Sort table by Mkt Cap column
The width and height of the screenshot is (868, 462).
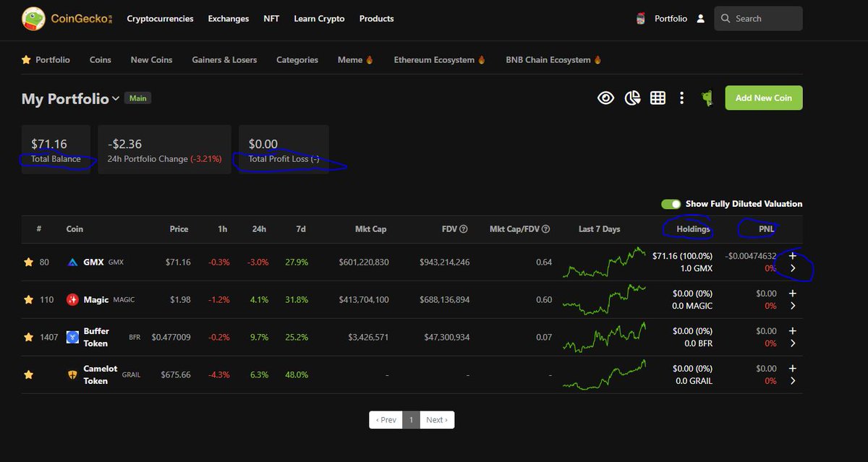click(x=370, y=229)
